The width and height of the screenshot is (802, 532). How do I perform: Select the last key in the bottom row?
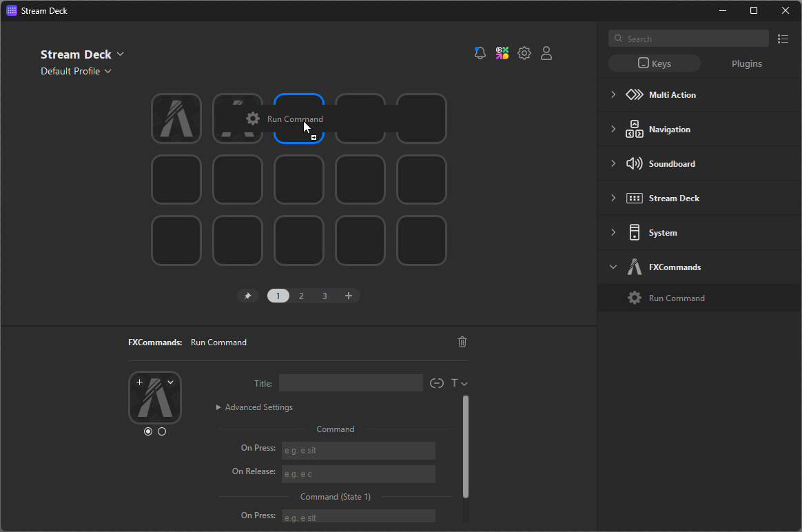tap(422, 241)
